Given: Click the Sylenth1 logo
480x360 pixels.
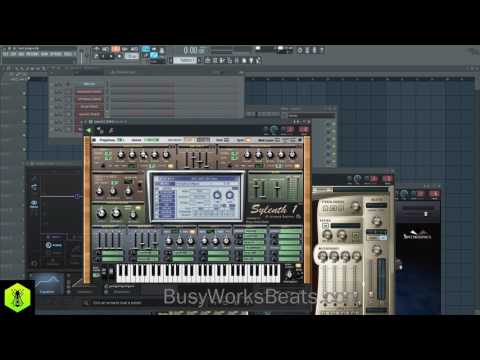Looking at the screenshot, I should pyautogui.click(x=274, y=211).
